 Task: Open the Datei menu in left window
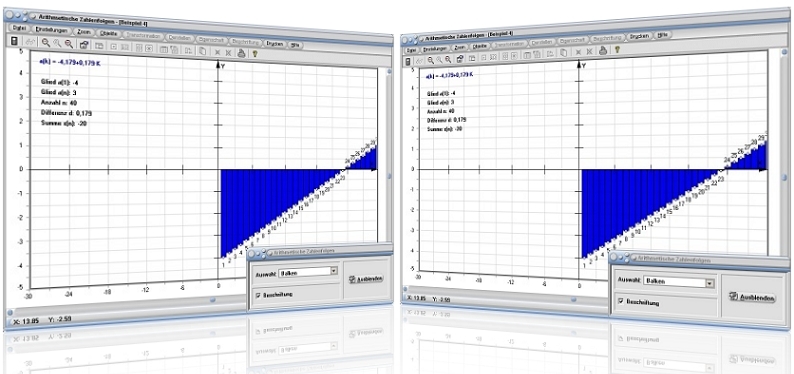click(19, 28)
